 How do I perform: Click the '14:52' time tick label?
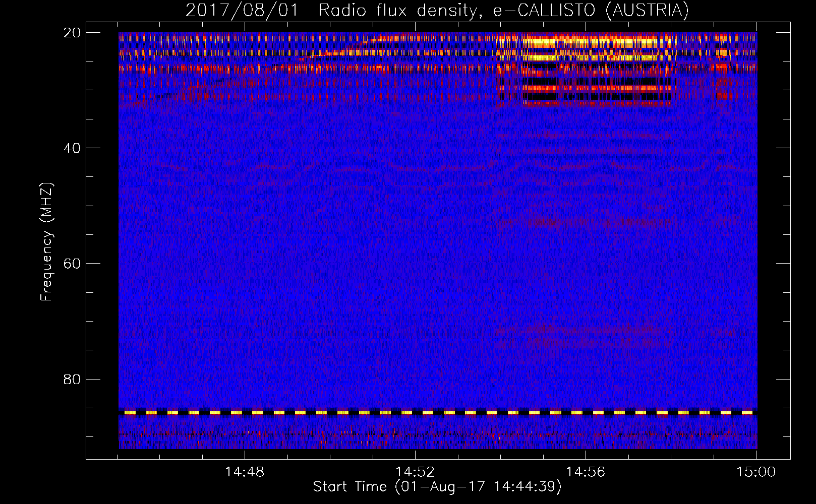point(415,472)
